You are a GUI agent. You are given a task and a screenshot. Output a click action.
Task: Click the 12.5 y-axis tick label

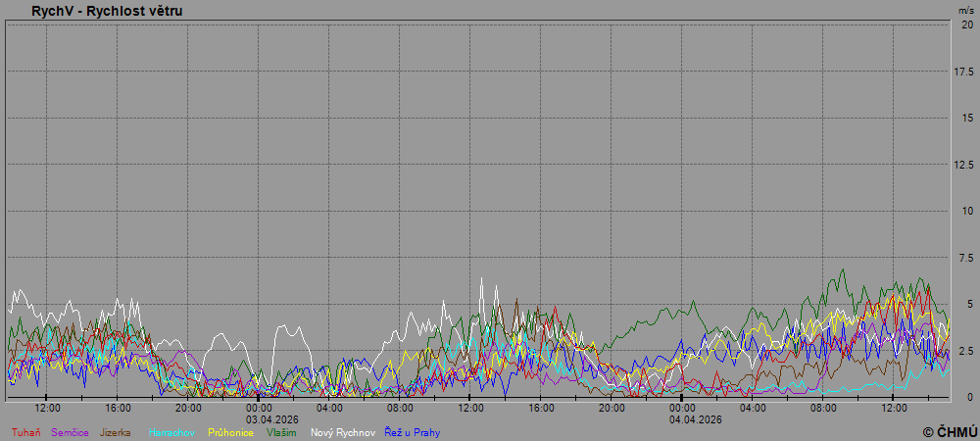[963, 165]
